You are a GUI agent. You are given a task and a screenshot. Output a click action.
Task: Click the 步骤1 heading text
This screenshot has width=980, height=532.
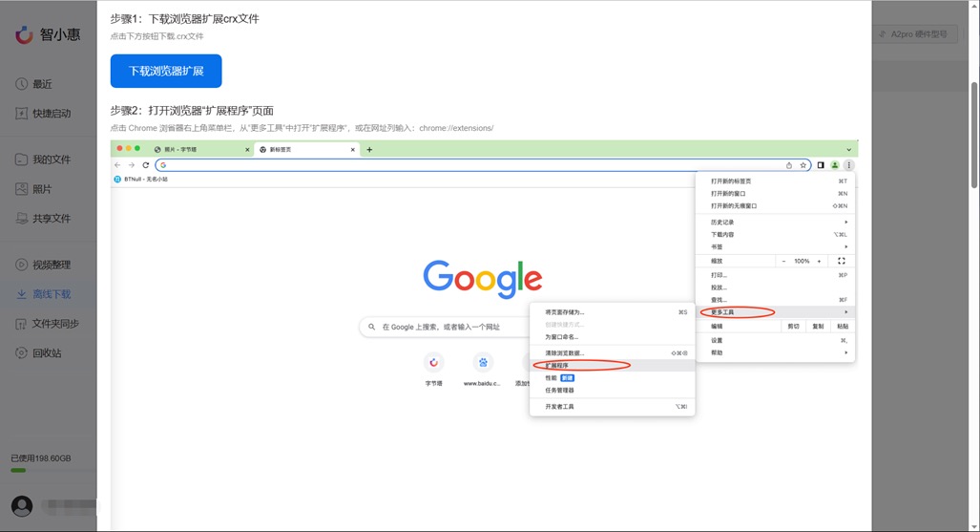click(x=184, y=19)
